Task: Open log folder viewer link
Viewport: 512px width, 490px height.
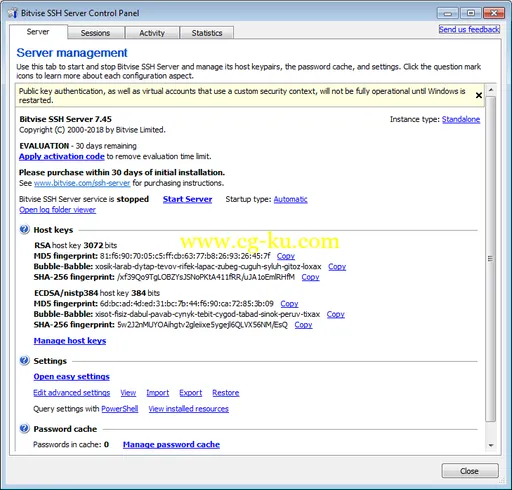Action: (57, 210)
